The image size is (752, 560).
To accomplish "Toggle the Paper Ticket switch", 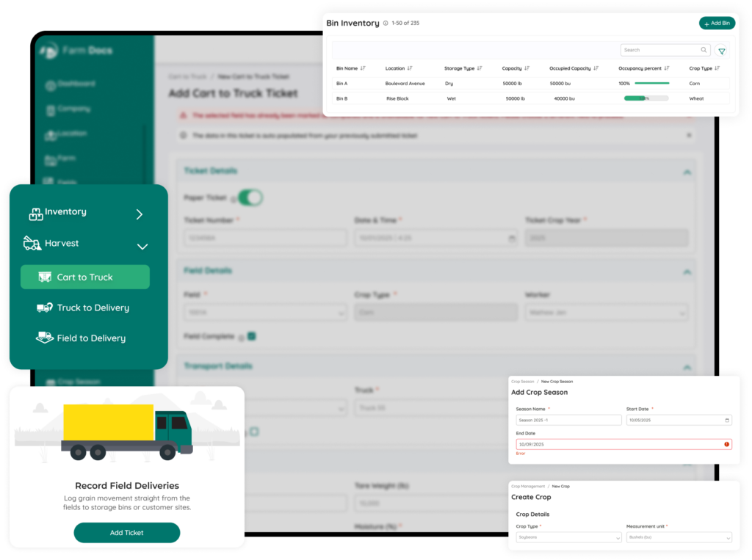I will point(250,197).
